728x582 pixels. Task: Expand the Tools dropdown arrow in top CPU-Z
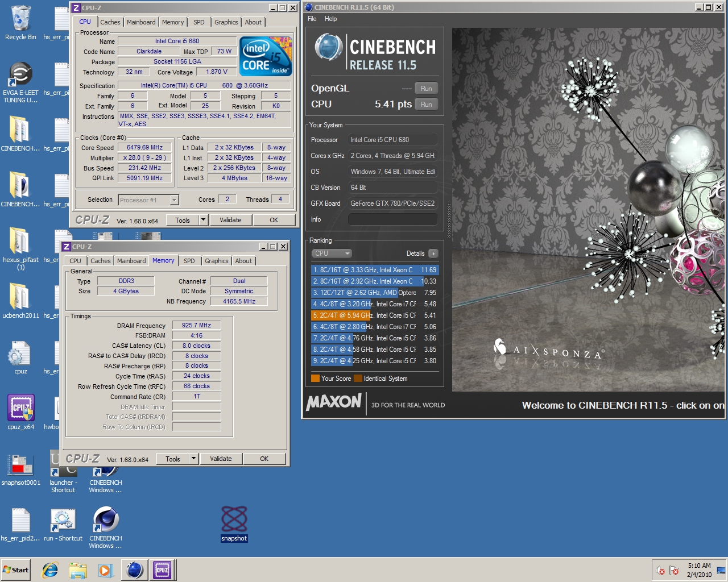[x=203, y=220]
